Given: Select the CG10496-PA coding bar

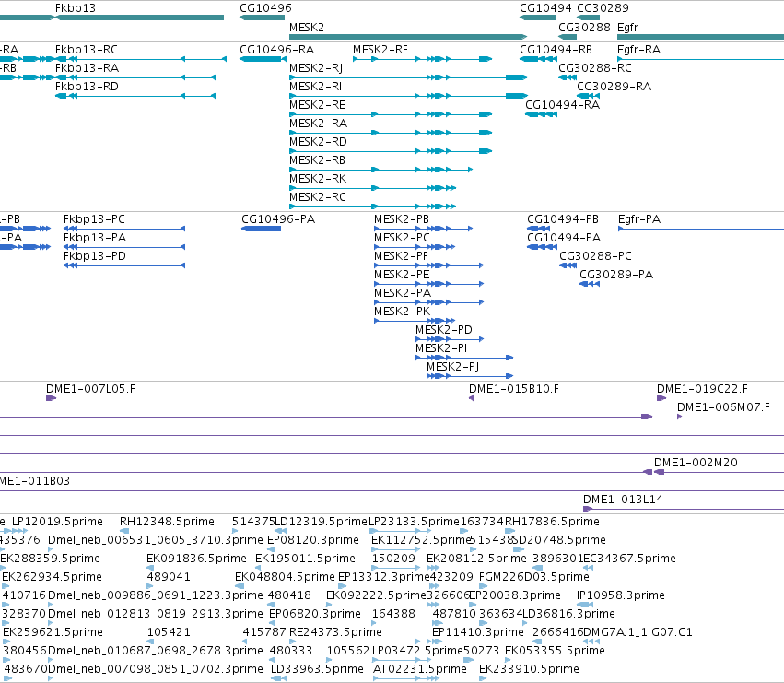Looking at the screenshot, I should (261, 229).
